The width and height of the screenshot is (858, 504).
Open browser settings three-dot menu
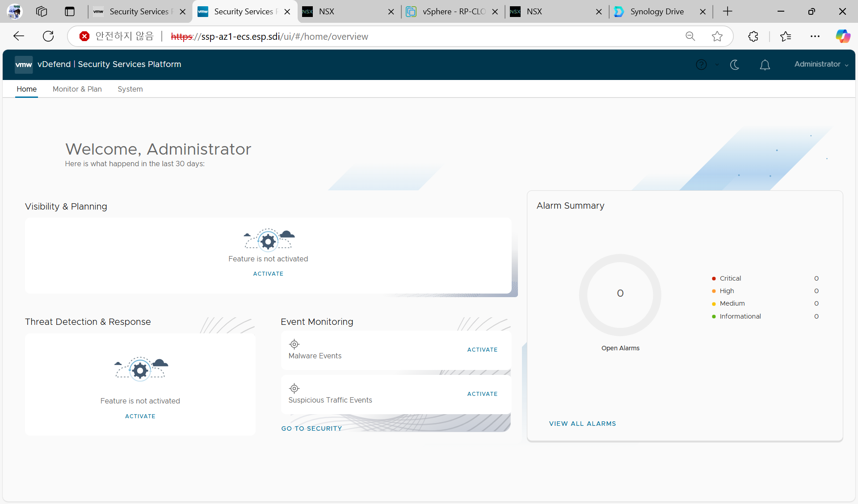point(815,36)
